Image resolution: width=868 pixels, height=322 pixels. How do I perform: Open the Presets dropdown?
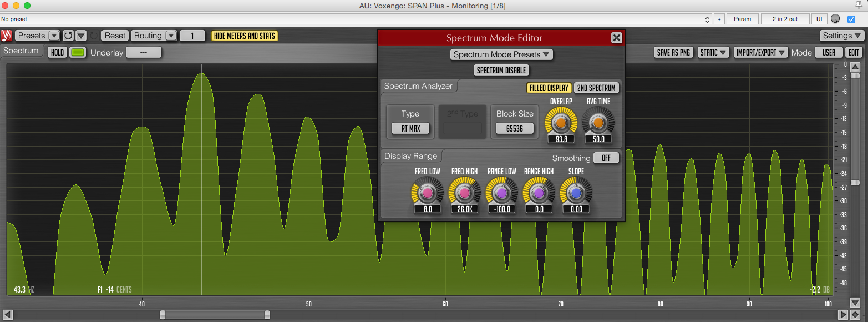click(x=37, y=36)
